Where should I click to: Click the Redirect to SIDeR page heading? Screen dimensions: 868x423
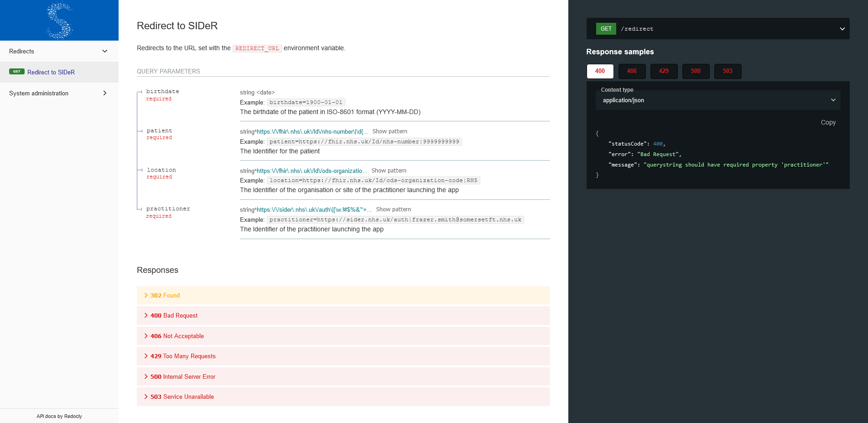[x=177, y=26]
